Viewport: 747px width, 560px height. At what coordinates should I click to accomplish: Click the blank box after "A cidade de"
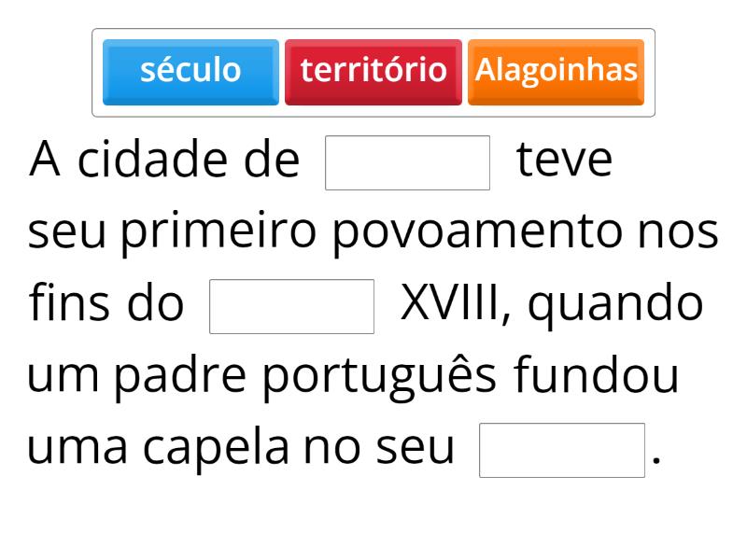click(407, 162)
